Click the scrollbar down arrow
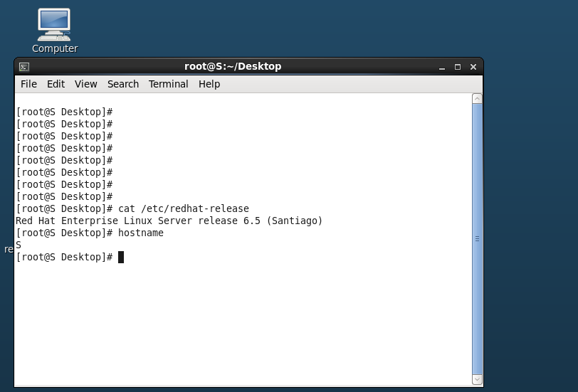This screenshot has height=392, width=578. pyautogui.click(x=477, y=380)
